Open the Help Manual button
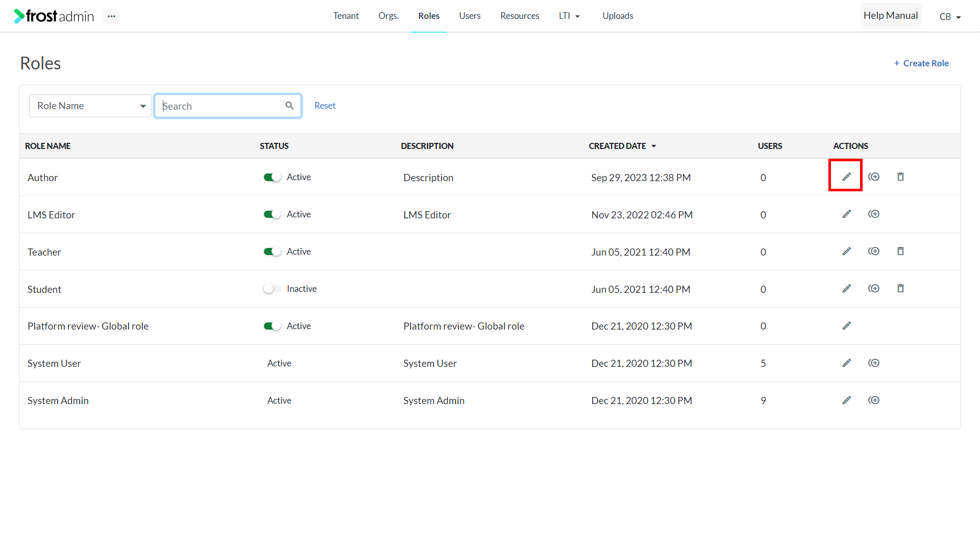This screenshot has height=551, width=980. point(891,15)
